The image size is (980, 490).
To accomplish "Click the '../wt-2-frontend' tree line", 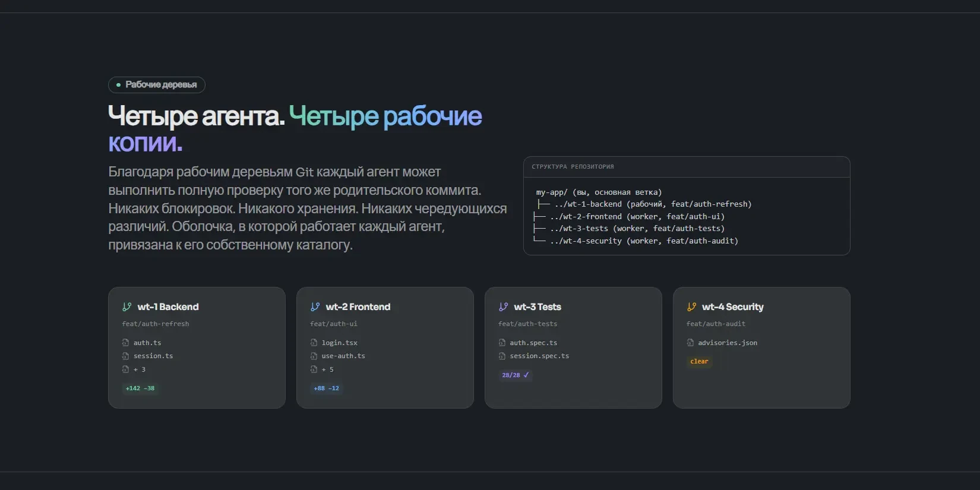I will [x=628, y=217].
